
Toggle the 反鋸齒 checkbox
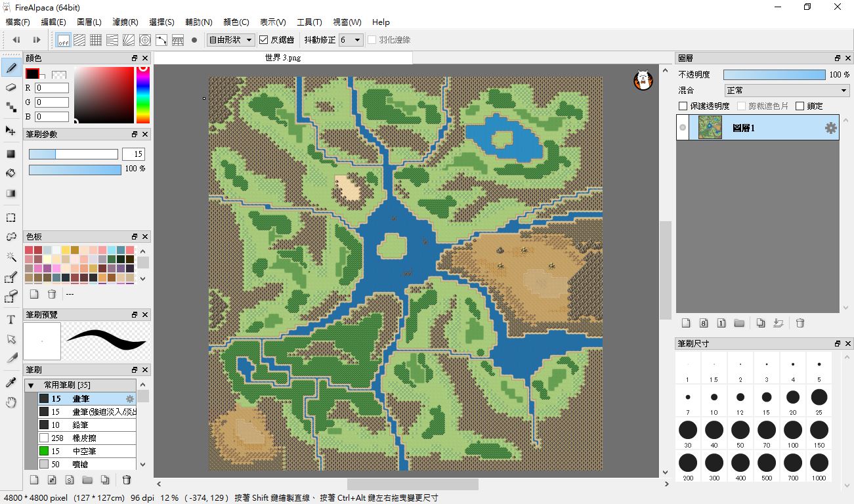pyautogui.click(x=264, y=40)
